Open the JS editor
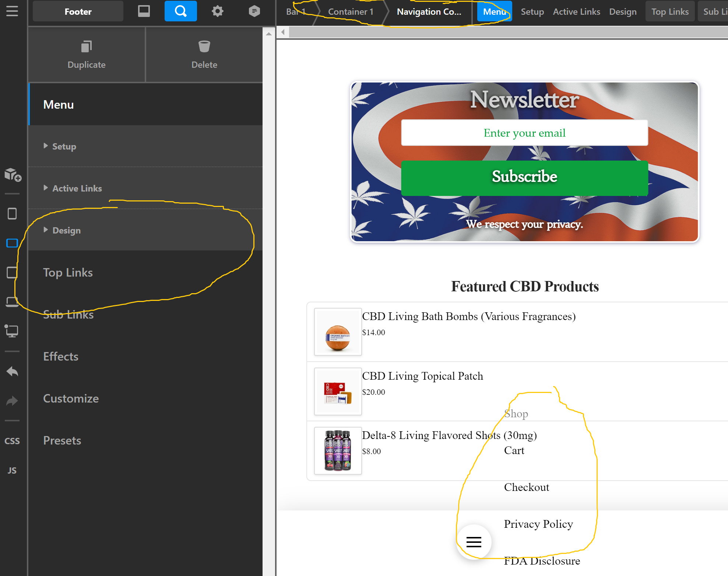The image size is (728, 576). (12, 470)
